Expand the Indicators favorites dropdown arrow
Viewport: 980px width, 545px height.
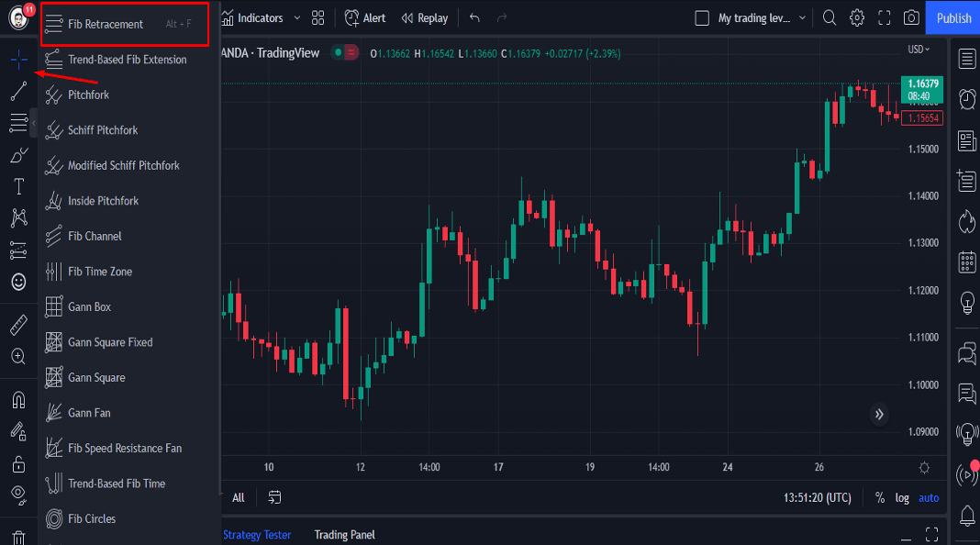click(x=296, y=18)
